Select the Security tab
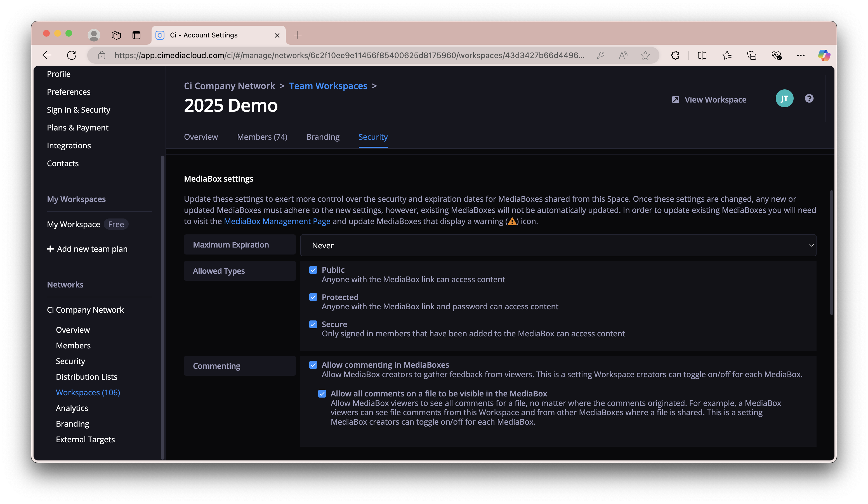This screenshot has height=504, width=868. (x=373, y=137)
